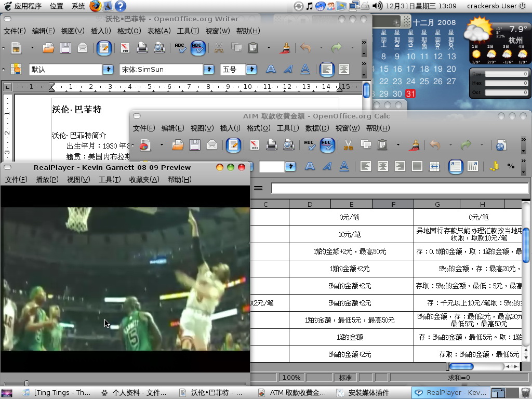Switch to 安装媒体插件 taskbar window

coord(363,393)
